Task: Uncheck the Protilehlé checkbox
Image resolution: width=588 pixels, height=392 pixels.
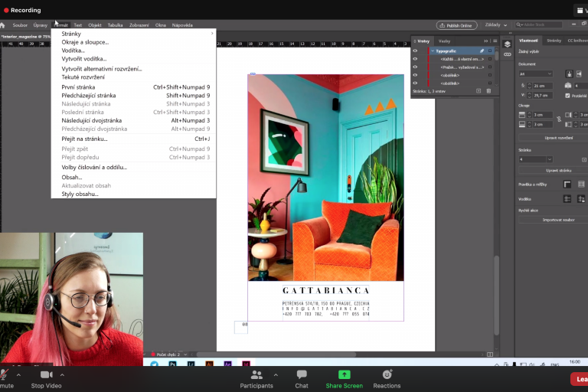Action: 567,96
